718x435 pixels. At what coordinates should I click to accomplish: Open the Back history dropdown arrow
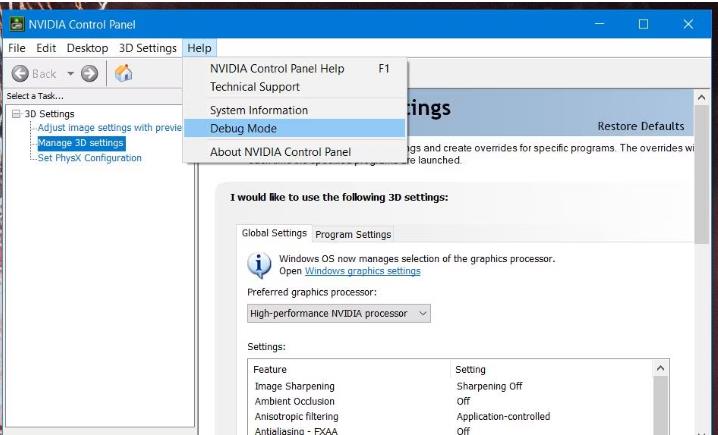coord(70,73)
